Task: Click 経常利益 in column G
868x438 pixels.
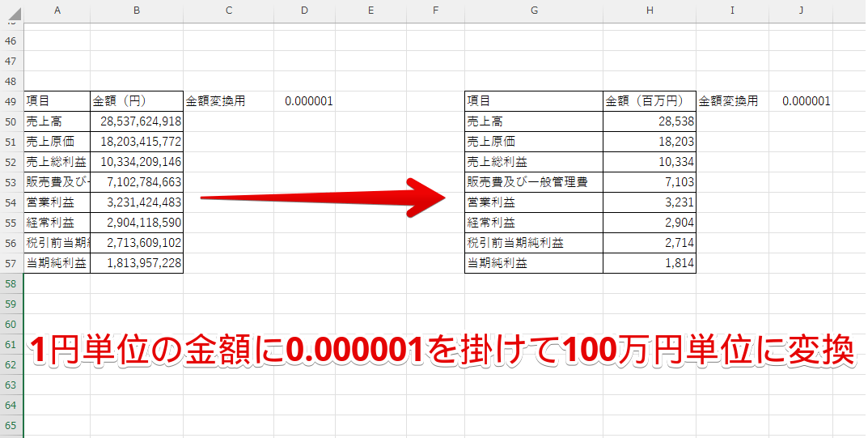Action: click(x=534, y=223)
